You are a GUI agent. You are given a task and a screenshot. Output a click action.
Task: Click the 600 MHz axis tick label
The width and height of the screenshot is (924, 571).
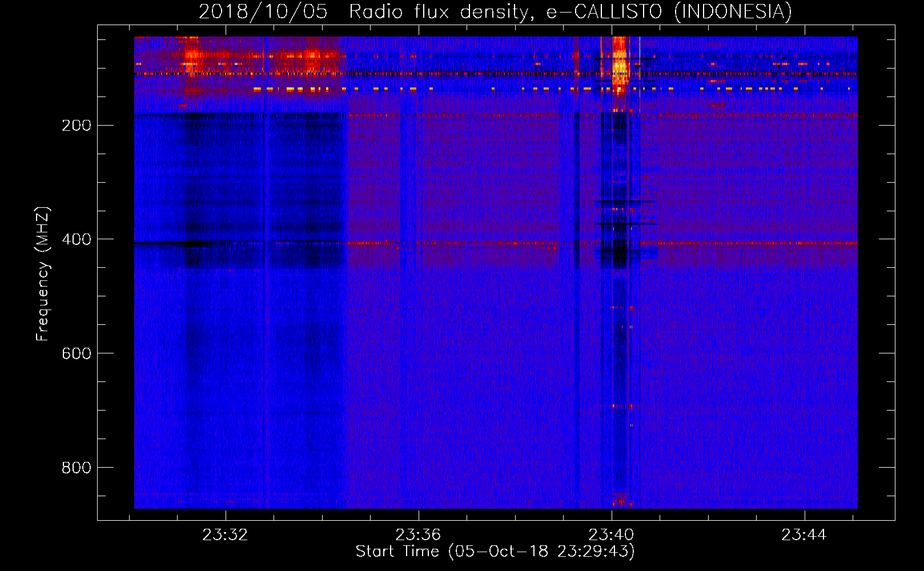pyautogui.click(x=77, y=353)
